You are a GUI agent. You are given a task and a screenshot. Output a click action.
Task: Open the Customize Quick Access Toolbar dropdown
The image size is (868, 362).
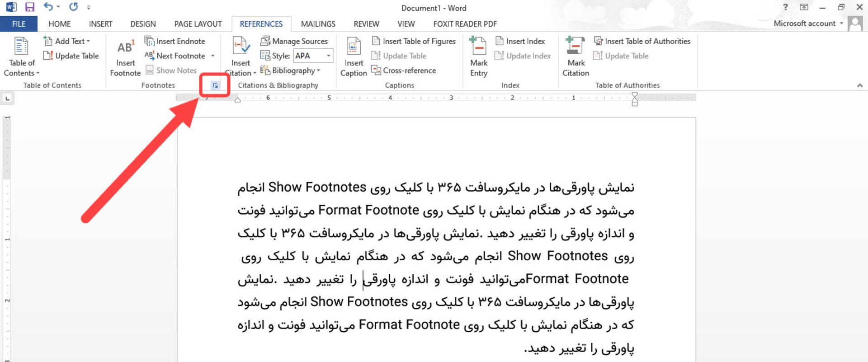(89, 8)
